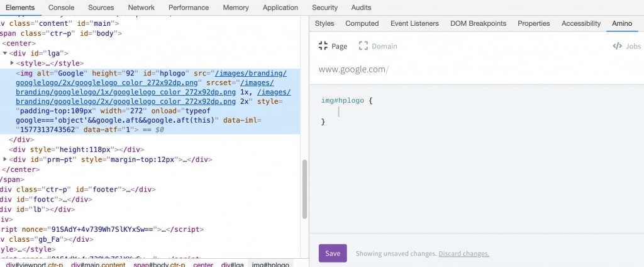Screen dimensions: 644x267
Task: Open the Audits tab
Action: point(361,8)
